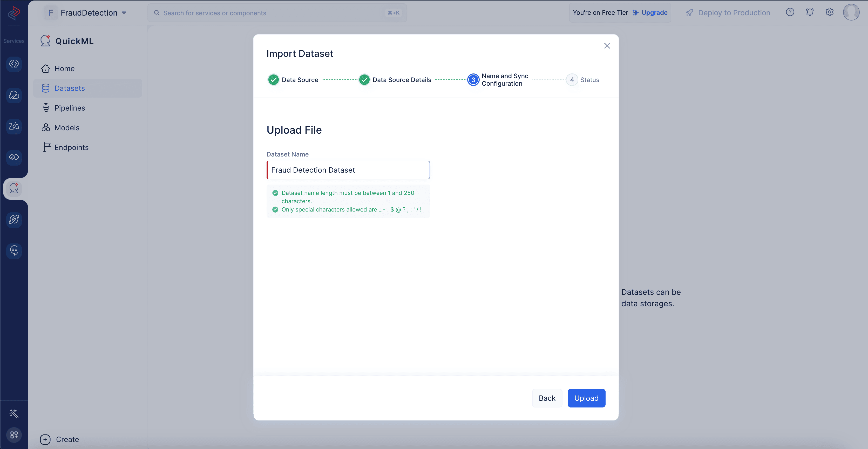Click the Upload button
Image resolution: width=868 pixels, height=449 pixels.
586,397
